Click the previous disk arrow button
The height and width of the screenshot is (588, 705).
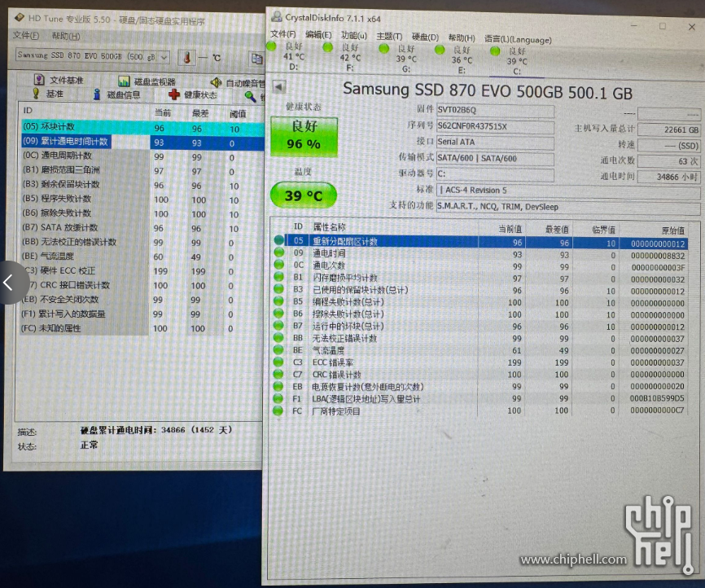279,87
